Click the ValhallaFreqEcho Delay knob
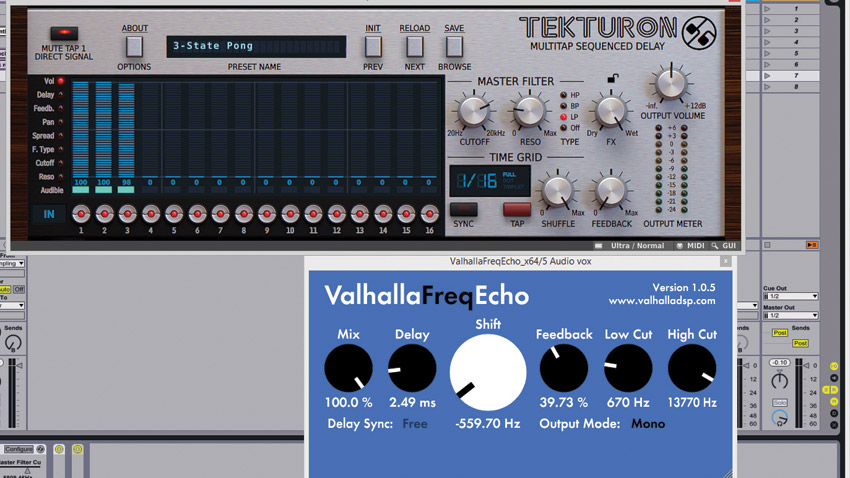850x478 pixels. point(412,368)
